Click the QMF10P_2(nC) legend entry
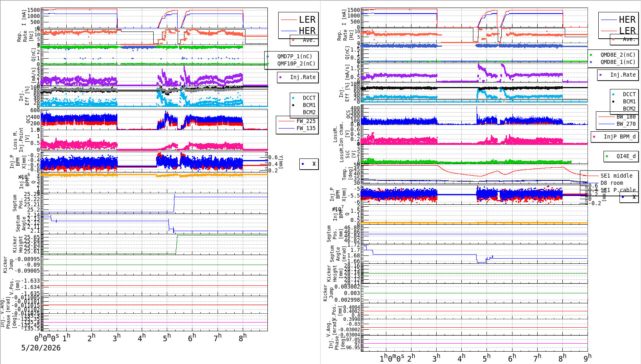The image size is (641, 364). (x=297, y=63)
